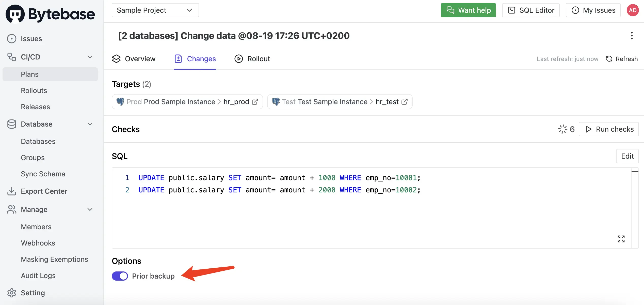Click the checks spinner count indicator
Screen dimensions: 644x305
[566, 129]
